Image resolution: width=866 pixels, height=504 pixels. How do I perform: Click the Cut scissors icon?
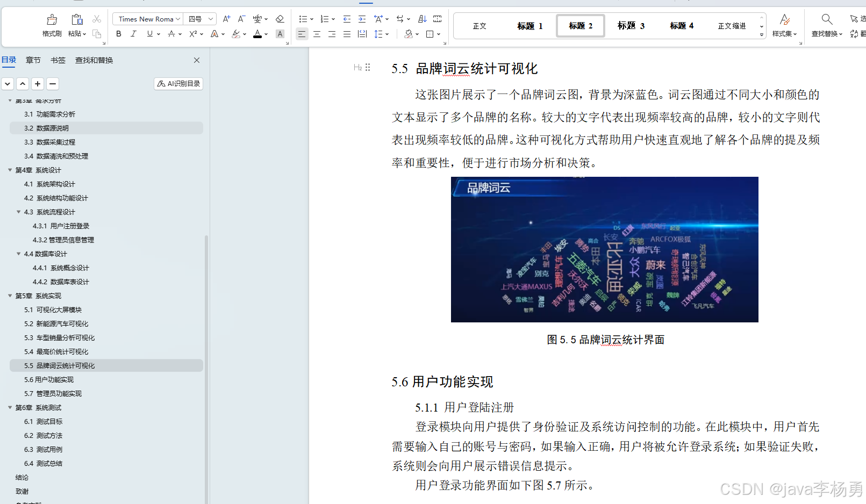click(x=97, y=19)
